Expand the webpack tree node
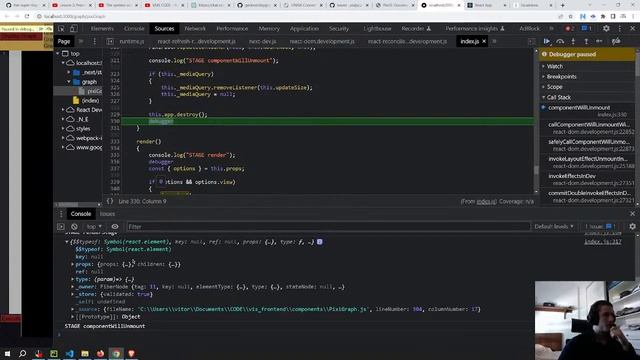This screenshot has width=640, height=360. (x=63, y=138)
